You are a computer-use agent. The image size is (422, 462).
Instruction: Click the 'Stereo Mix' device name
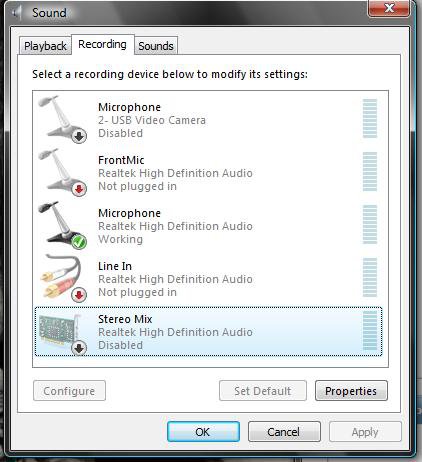tap(125, 319)
